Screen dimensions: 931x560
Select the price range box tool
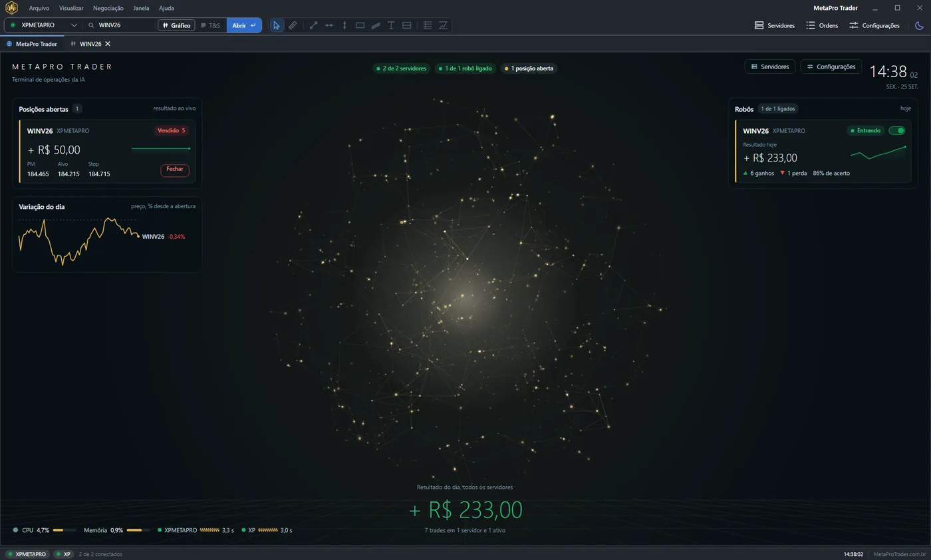pos(407,25)
